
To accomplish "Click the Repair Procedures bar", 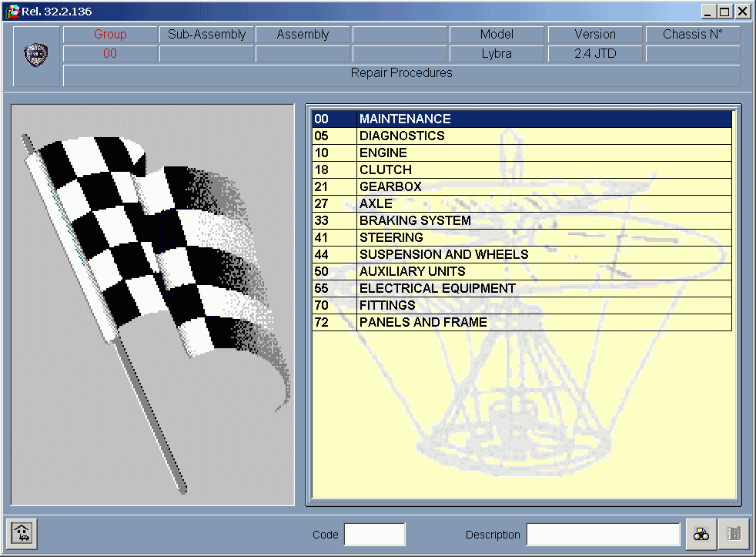I will click(402, 75).
